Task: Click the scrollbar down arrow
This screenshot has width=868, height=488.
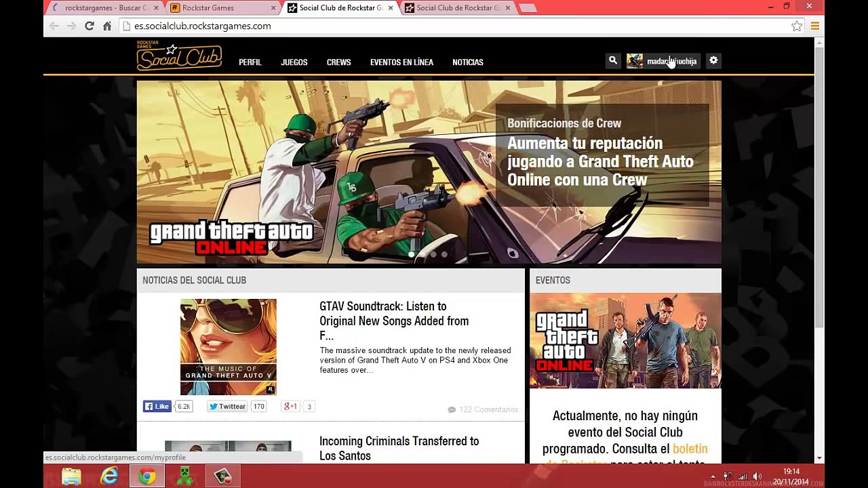Action: pyautogui.click(x=819, y=459)
